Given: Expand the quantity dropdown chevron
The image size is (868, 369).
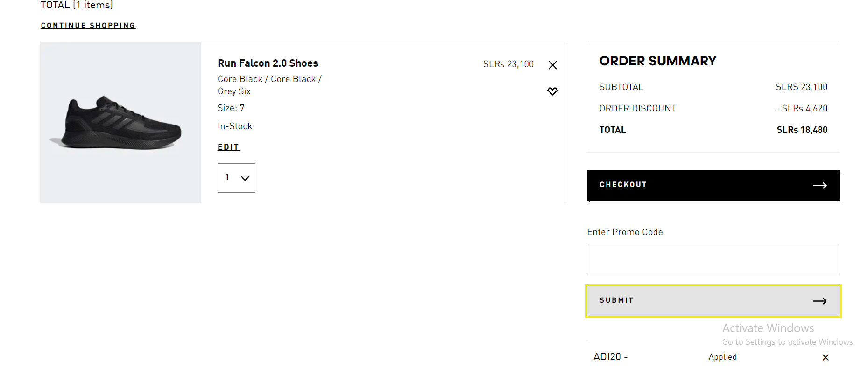Looking at the screenshot, I should [245, 178].
